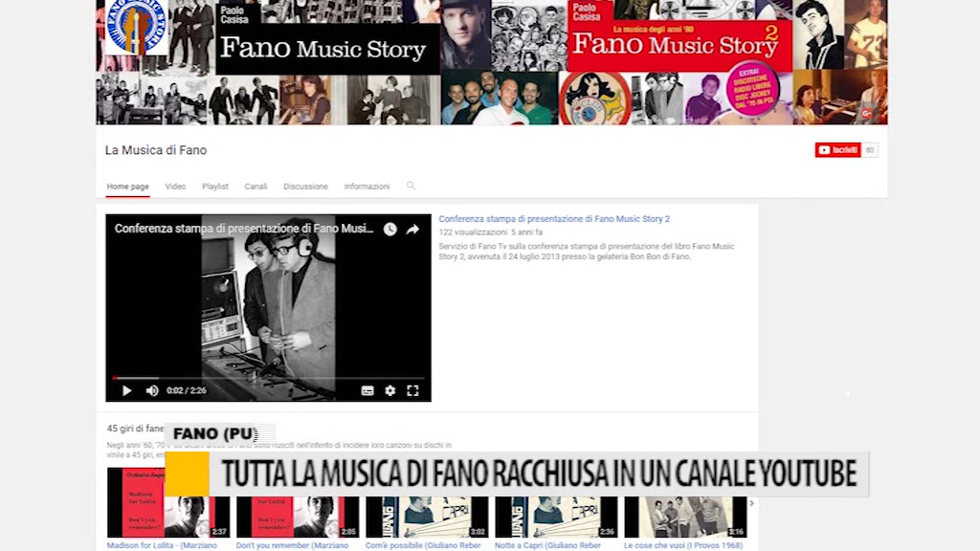
Task: Click the Servizio di Fano Tv description text
Action: point(587,252)
